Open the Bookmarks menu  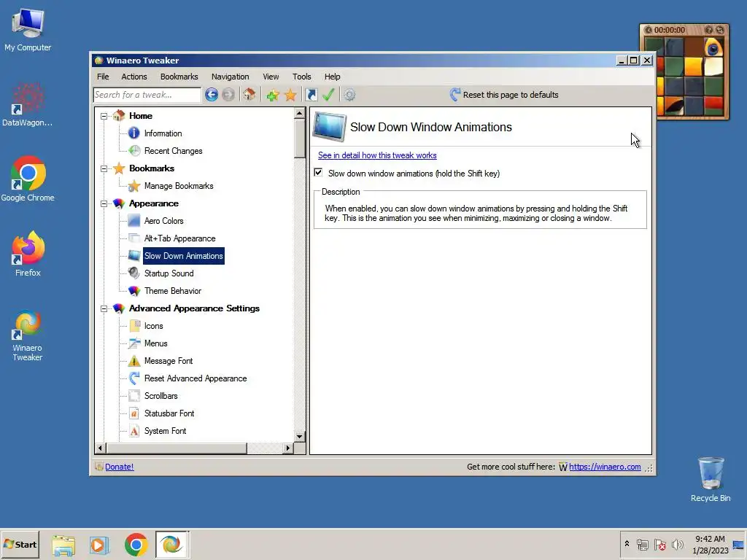click(x=179, y=77)
